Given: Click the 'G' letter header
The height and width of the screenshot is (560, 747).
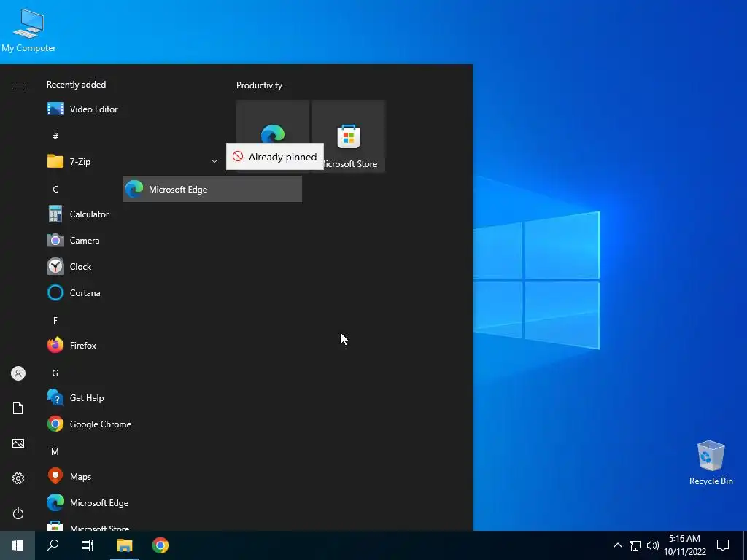Looking at the screenshot, I should click(x=55, y=373).
